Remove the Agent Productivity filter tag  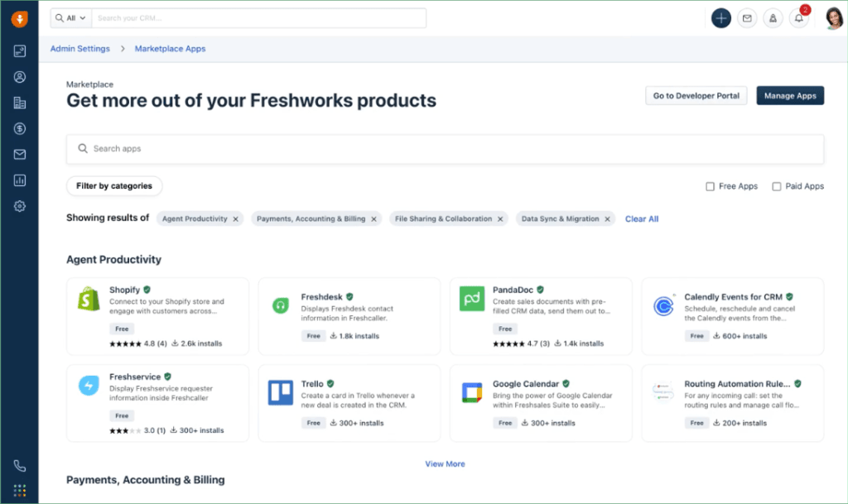click(236, 218)
